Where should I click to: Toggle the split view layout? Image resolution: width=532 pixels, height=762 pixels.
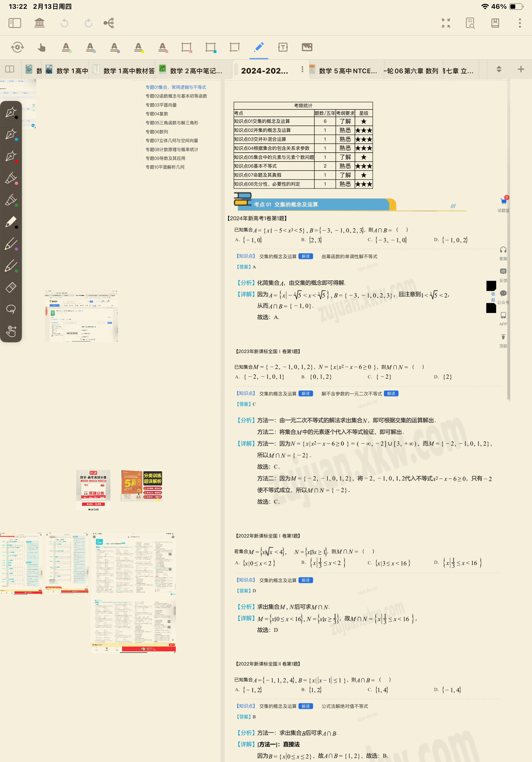(10, 69)
